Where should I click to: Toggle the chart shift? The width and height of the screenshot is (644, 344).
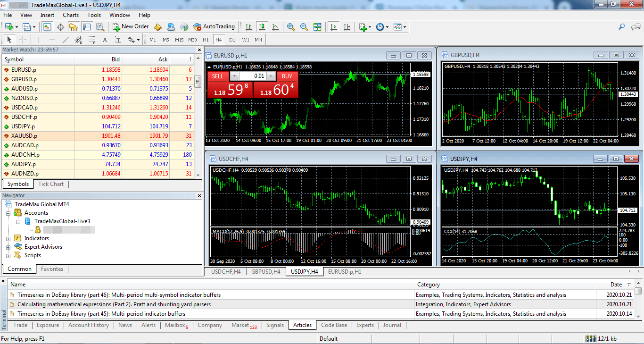click(x=347, y=27)
